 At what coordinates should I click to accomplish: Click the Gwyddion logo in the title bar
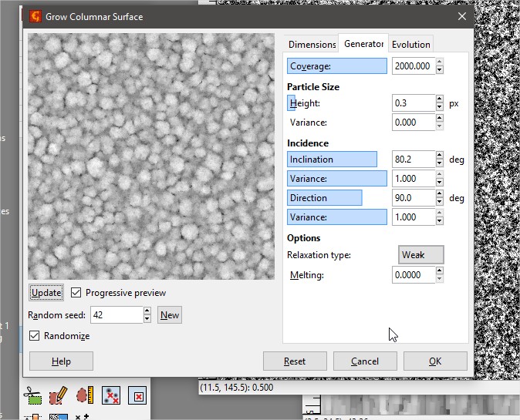pyautogui.click(x=35, y=16)
